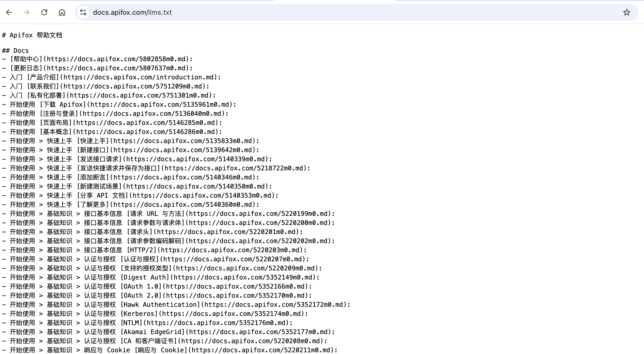Click the OAuth 2.0 5352170m0.md line

(157, 295)
